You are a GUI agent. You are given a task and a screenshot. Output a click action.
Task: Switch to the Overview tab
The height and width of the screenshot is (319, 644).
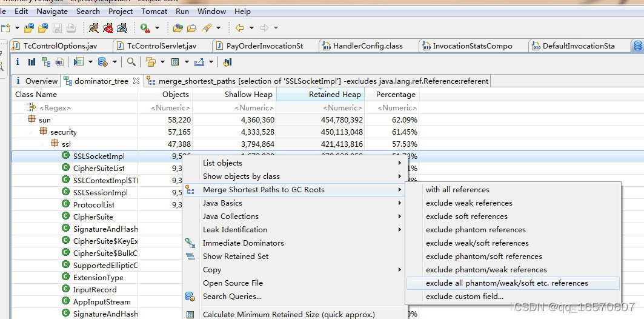click(36, 81)
